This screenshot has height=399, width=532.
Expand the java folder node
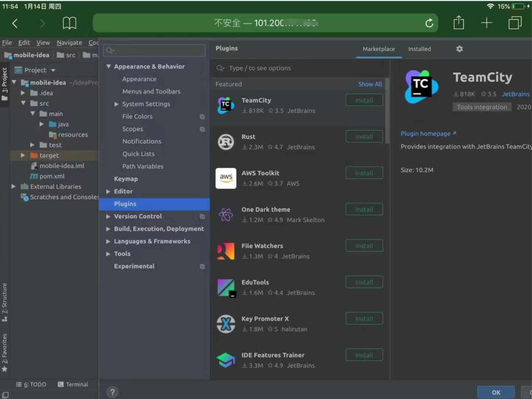point(42,124)
